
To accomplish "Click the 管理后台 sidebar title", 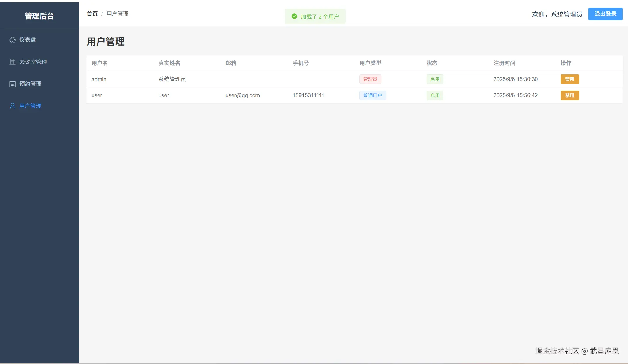I will (39, 16).
